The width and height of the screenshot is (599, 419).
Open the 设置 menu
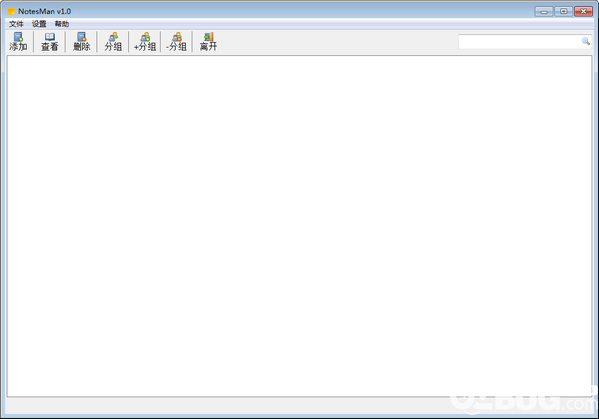pyautogui.click(x=39, y=24)
